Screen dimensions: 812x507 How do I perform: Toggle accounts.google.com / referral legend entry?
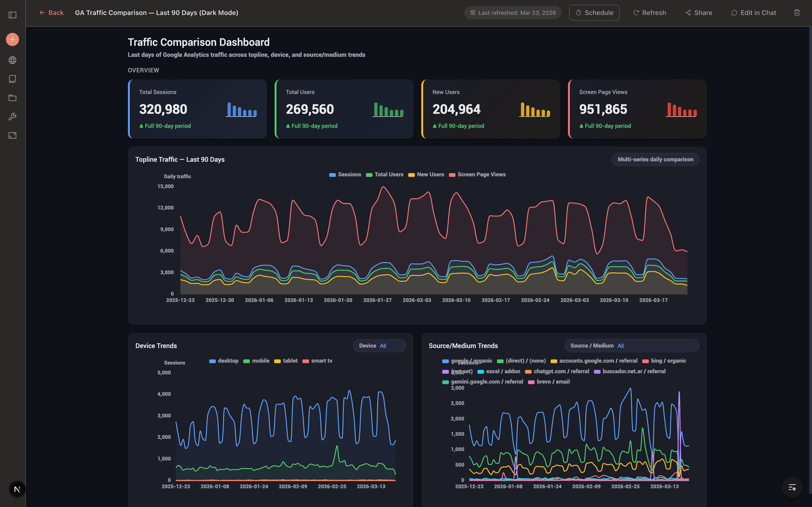click(594, 361)
